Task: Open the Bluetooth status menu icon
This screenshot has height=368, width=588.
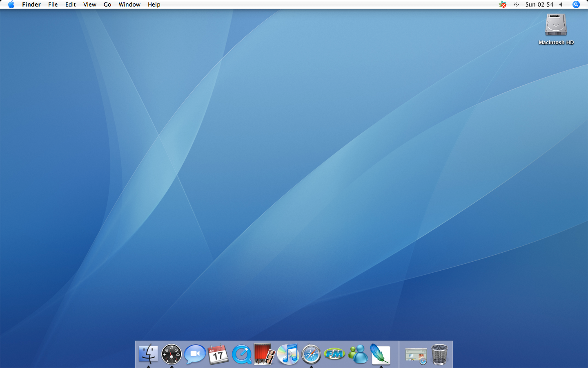Action: [516, 4]
